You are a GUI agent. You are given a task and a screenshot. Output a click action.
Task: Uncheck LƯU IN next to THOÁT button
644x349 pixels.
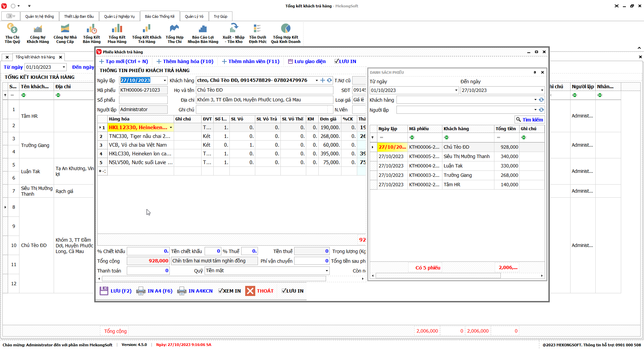pyautogui.click(x=284, y=291)
